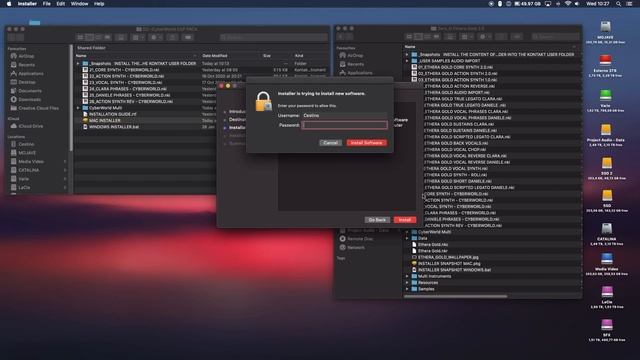Screen dimensions: 640x360
Task: Switch left Finder window to list view
Action: [x=89, y=37]
